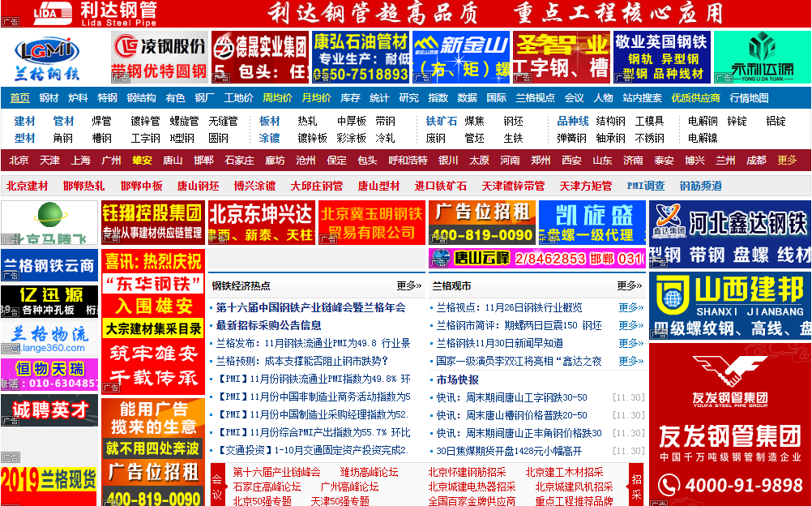The image size is (812, 506).
Task: Open 兰格视点 in the navigation bar
Action: click(535, 98)
